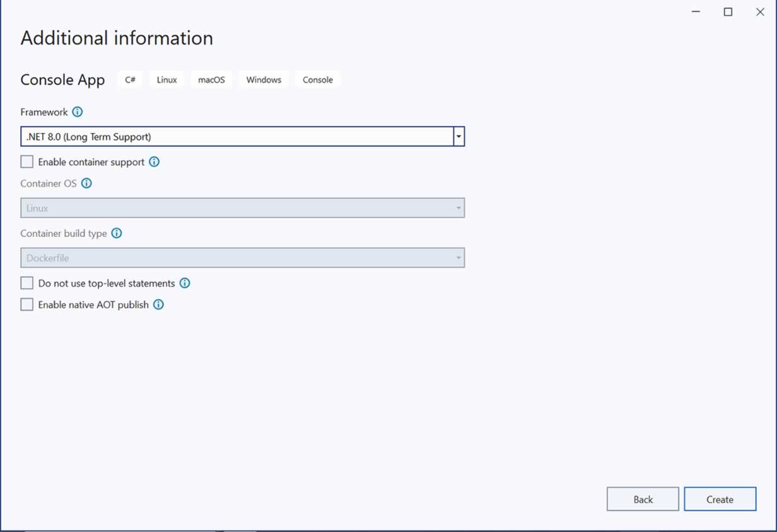Click the disabled Container OS Linux dropdown
The height and width of the screenshot is (532, 777).
[243, 208]
